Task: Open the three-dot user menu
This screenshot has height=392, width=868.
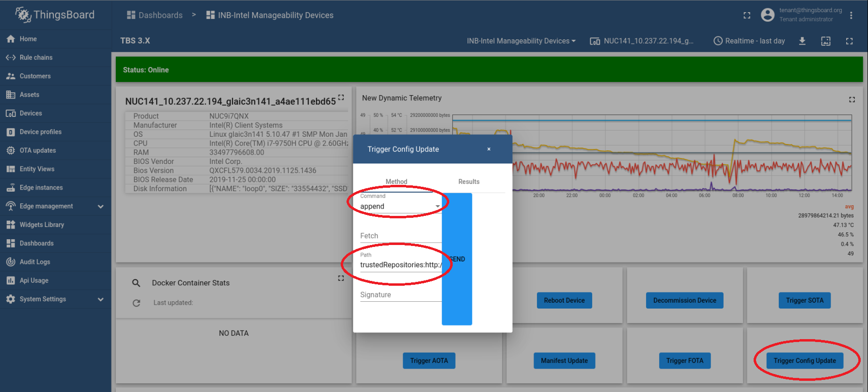Action: (x=851, y=15)
